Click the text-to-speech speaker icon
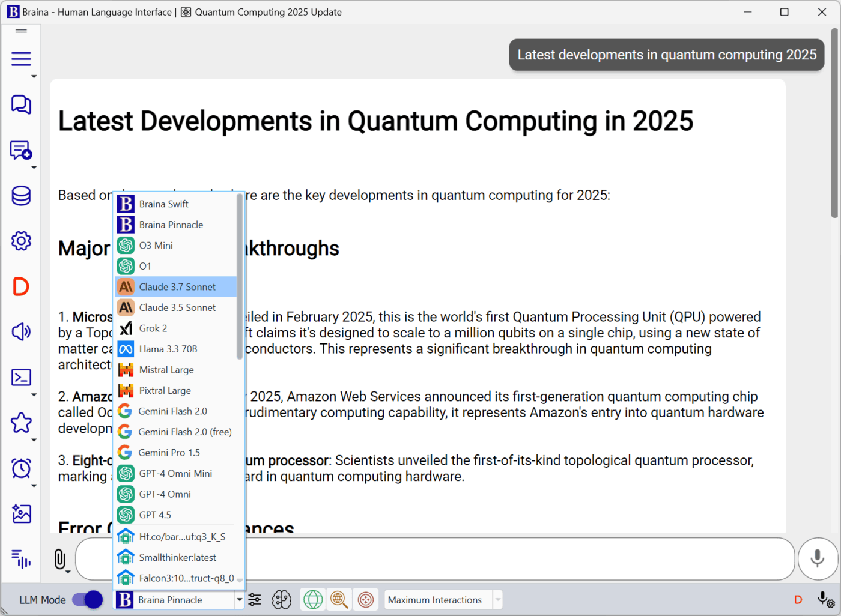Image resolution: width=841 pixels, height=616 pixels. (21, 331)
